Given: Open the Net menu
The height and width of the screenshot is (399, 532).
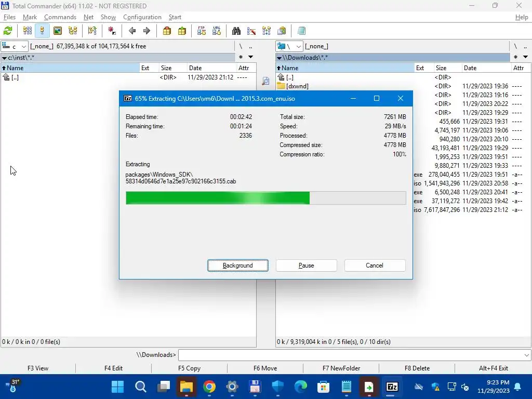Looking at the screenshot, I should [x=88, y=17].
